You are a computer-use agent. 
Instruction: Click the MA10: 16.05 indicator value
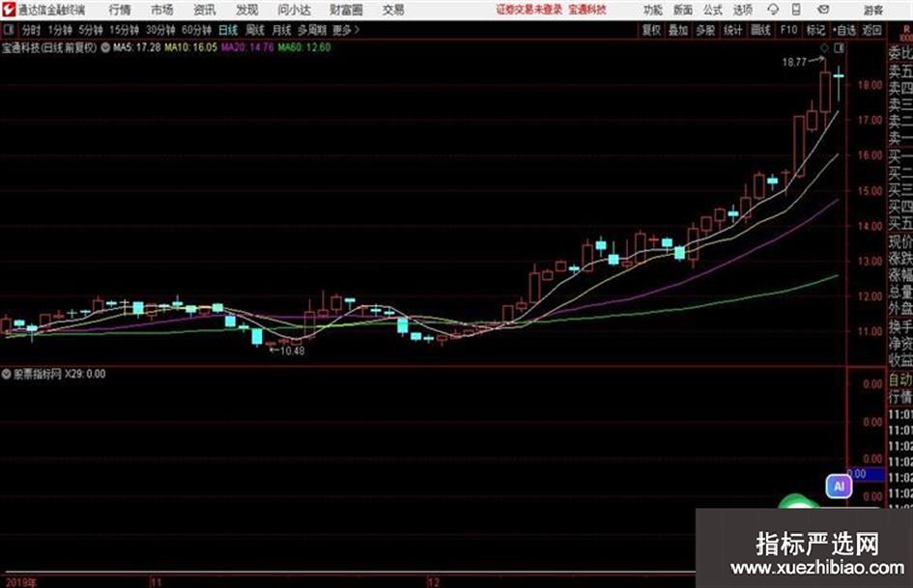[191, 47]
